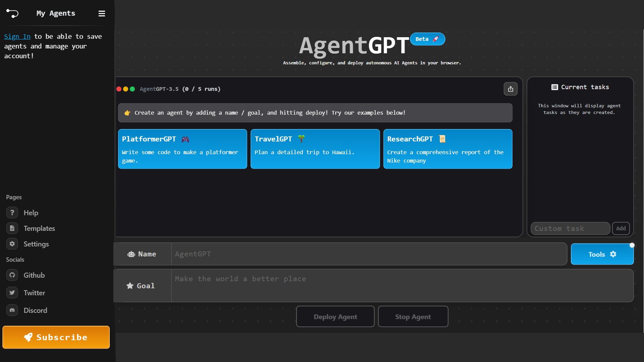Visit Github using the sidebar icon
The width and height of the screenshot is (644, 362).
point(12,275)
